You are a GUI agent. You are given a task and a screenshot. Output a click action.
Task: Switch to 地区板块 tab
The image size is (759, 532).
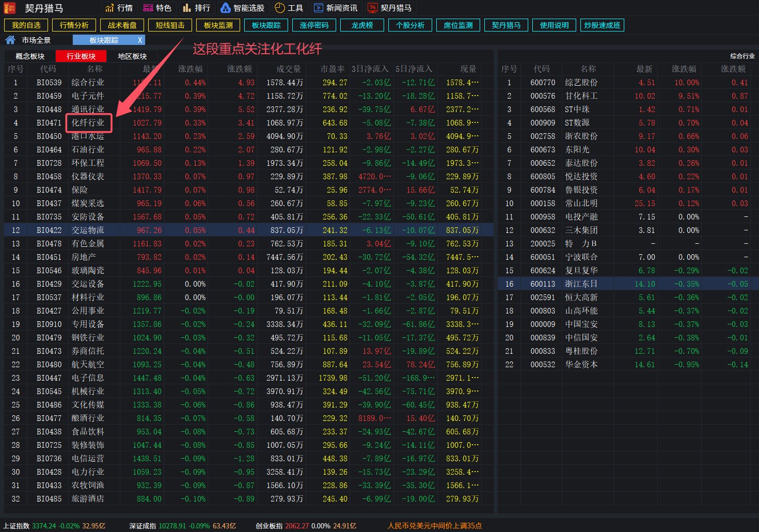[132, 56]
